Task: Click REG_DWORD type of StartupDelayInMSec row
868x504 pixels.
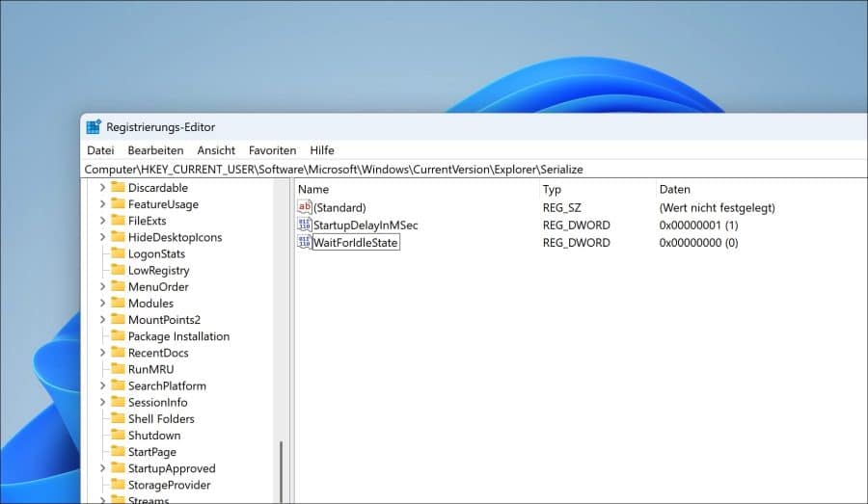Action: click(x=577, y=225)
